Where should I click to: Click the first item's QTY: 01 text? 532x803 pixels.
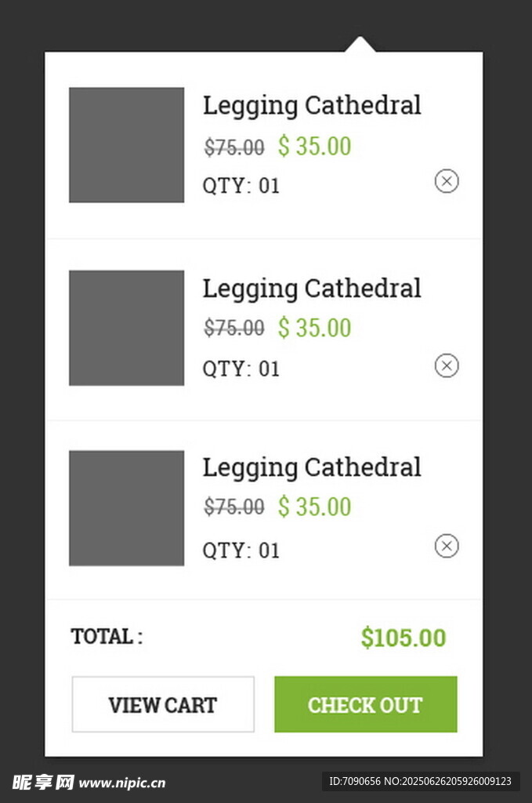(241, 186)
